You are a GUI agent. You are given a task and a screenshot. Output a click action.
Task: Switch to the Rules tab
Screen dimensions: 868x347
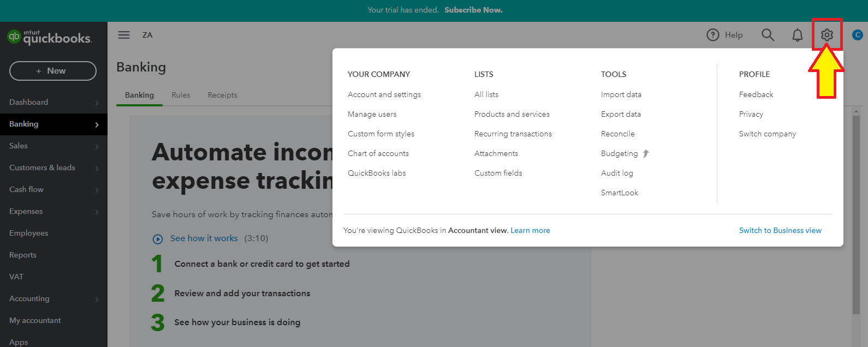tap(181, 95)
